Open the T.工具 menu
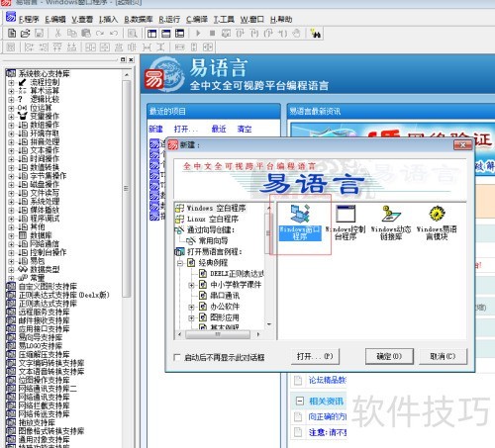 click(224, 20)
